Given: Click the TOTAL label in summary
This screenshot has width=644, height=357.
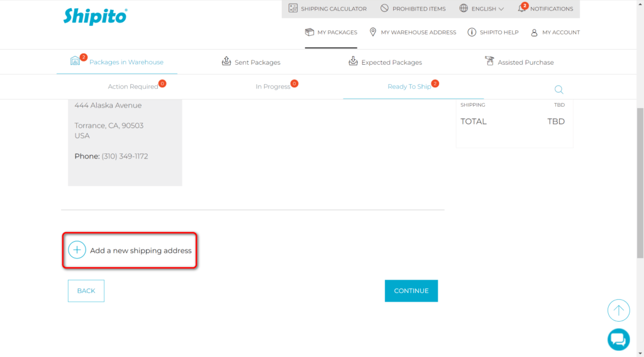Looking at the screenshot, I should pos(473,121).
